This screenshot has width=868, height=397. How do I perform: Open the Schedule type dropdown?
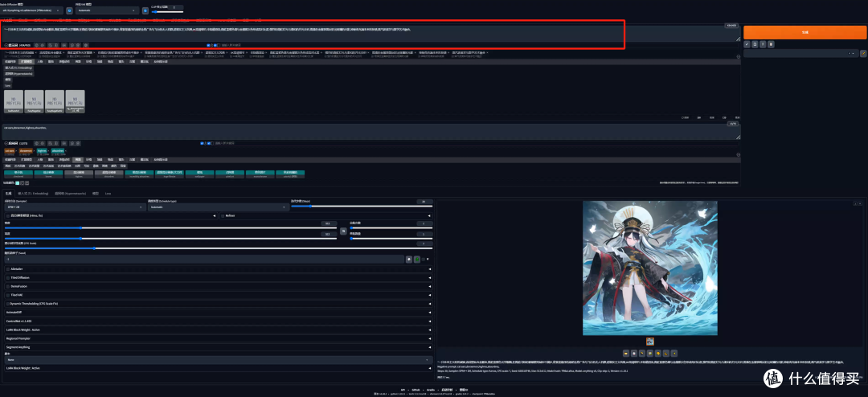click(x=218, y=207)
